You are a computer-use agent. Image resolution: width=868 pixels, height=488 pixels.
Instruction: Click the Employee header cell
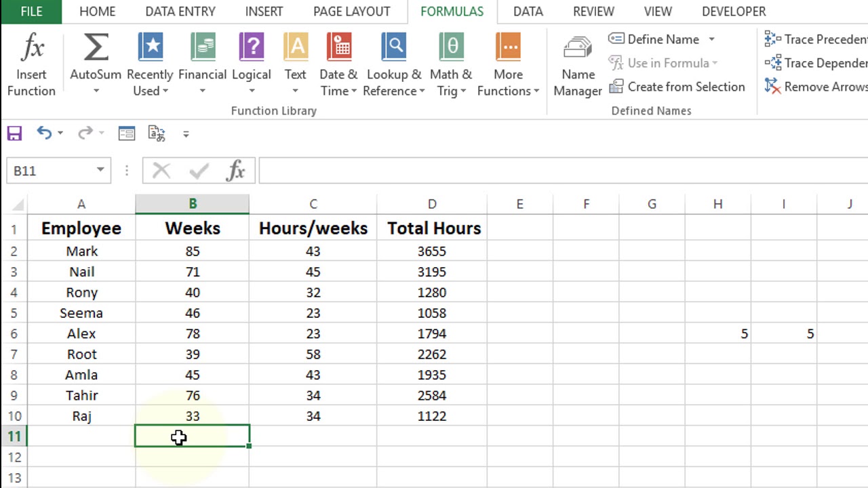[81, 228]
